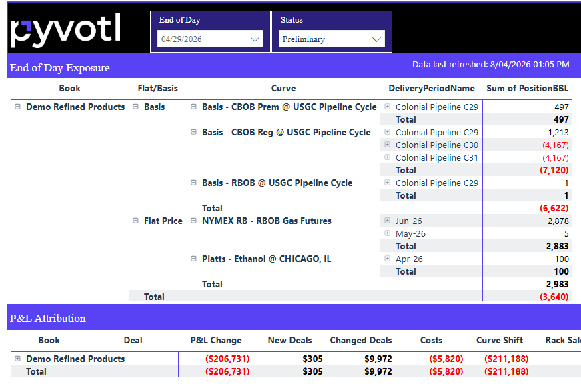
Task: Sort by New Deals column header
Action: 289,340
